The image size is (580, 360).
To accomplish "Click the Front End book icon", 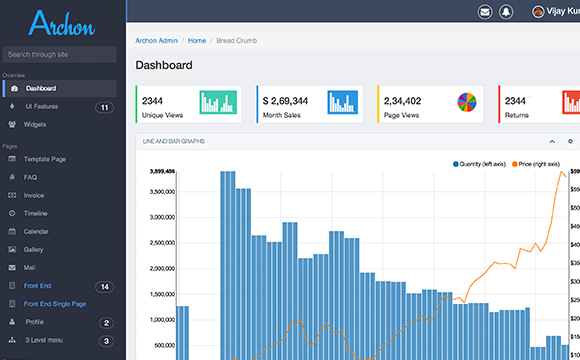I will [12, 286].
